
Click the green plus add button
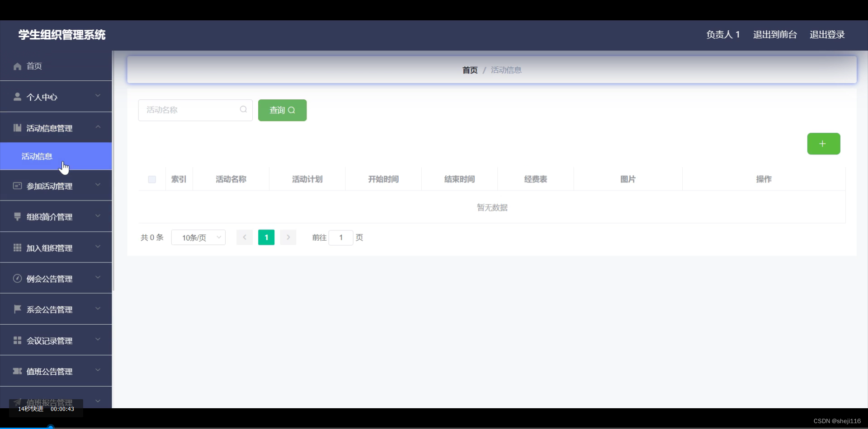[x=823, y=144]
